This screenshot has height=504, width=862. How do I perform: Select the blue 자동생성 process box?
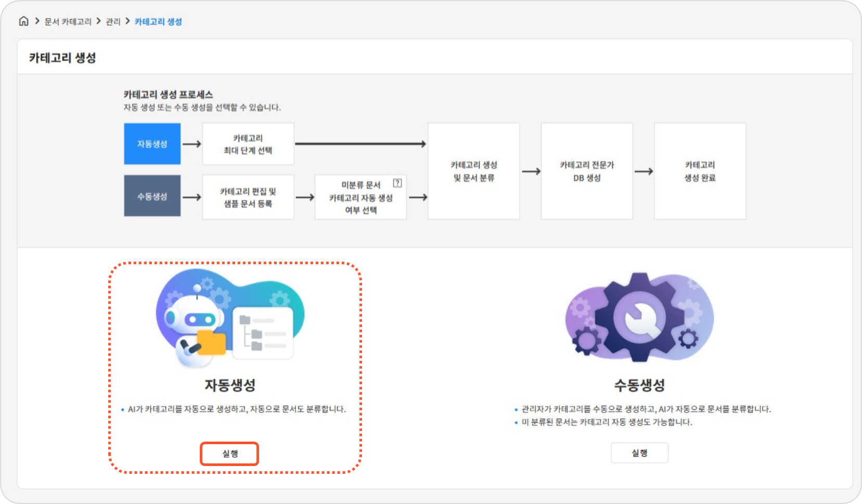tap(152, 144)
